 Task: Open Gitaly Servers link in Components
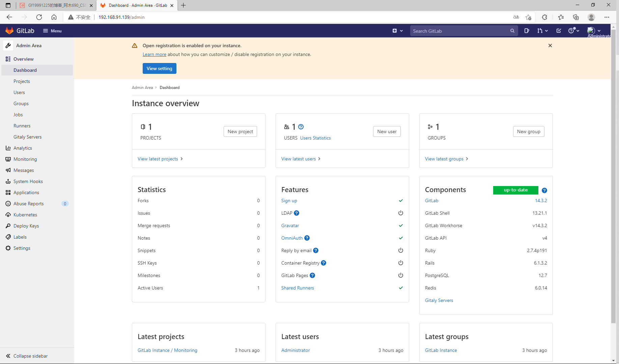(439, 300)
